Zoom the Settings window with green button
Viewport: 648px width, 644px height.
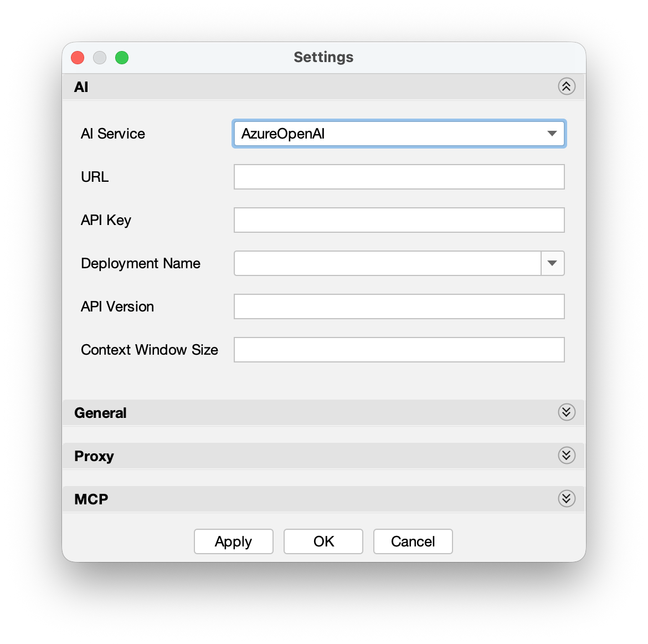[122, 58]
